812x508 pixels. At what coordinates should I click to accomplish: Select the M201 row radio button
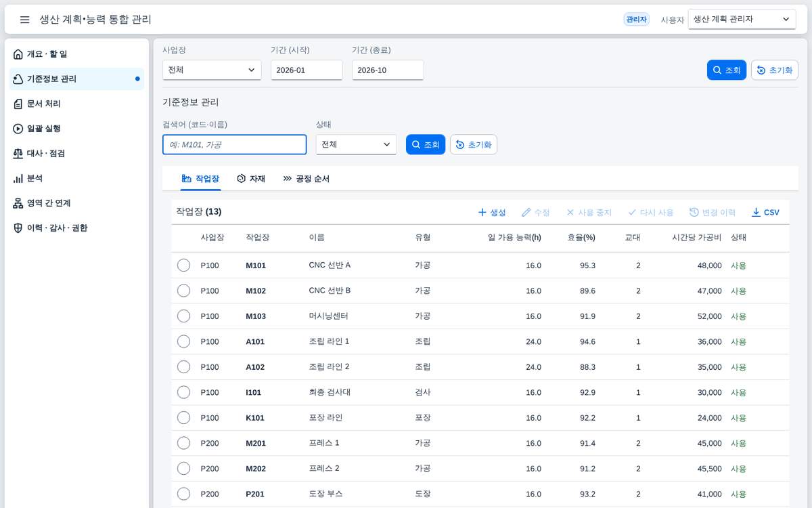(x=183, y=443)
